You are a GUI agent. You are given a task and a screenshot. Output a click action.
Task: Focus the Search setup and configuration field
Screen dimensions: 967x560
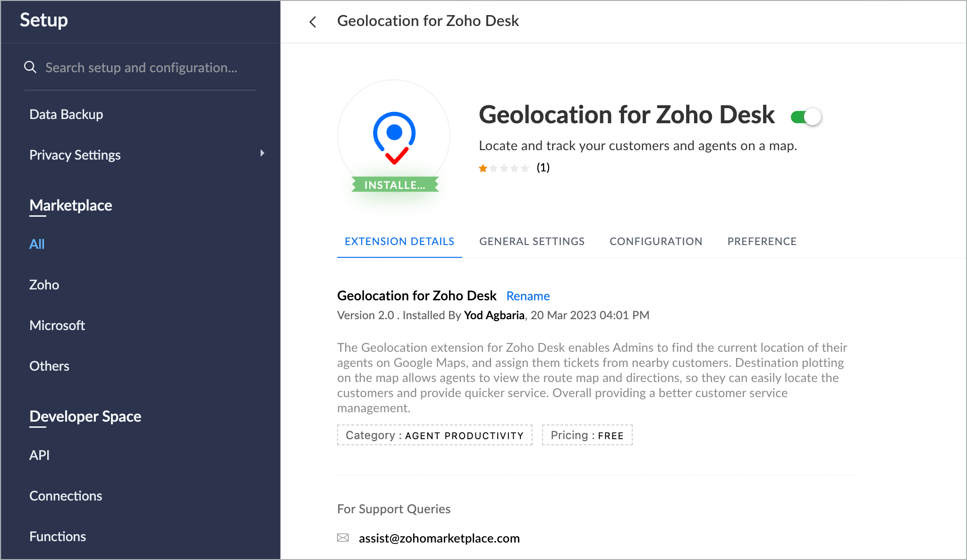point(140,68)
